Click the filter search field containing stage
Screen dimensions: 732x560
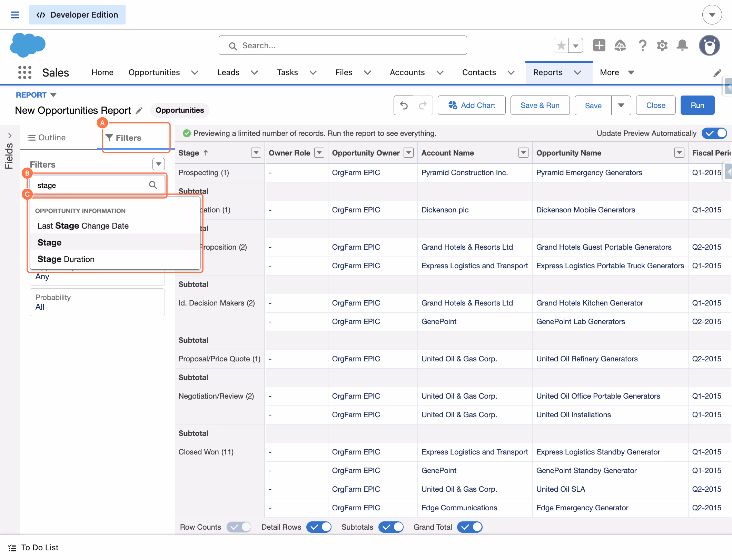click(97, 185)
